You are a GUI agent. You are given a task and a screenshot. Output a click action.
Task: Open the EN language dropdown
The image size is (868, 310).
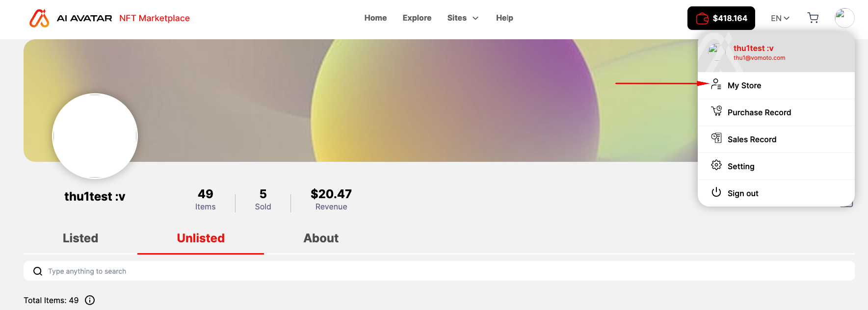pyautogui.click(x=780, y=18)
